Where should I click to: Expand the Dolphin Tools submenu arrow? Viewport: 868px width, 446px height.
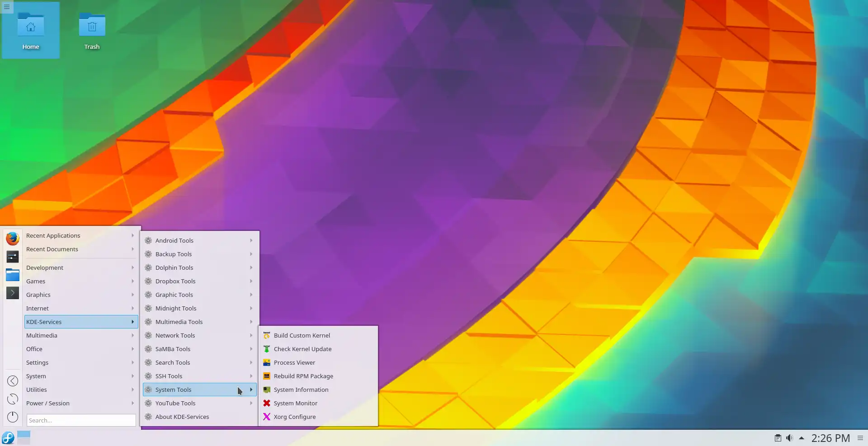(x=251, y=268)
